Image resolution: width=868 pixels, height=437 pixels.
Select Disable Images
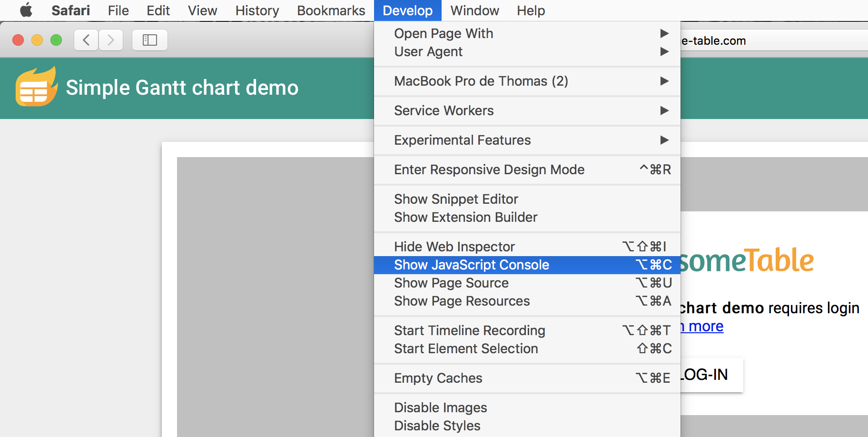point(527,407)
